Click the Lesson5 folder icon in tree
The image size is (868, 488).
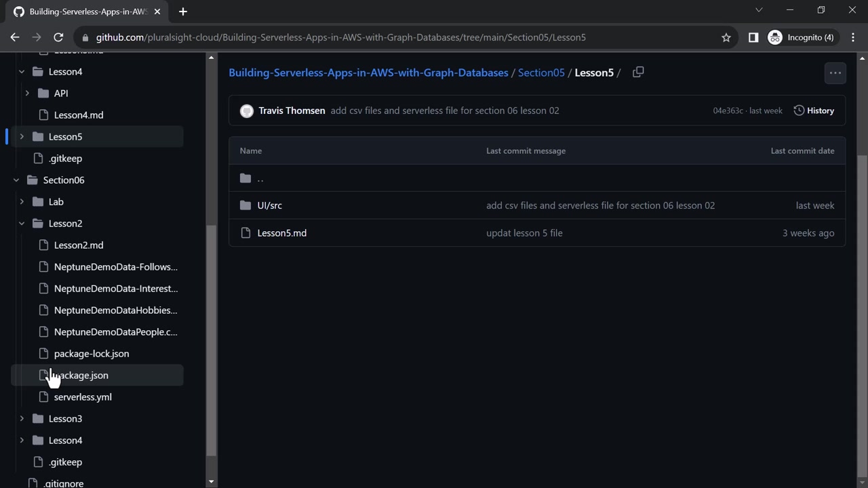[x=37, y=137]
